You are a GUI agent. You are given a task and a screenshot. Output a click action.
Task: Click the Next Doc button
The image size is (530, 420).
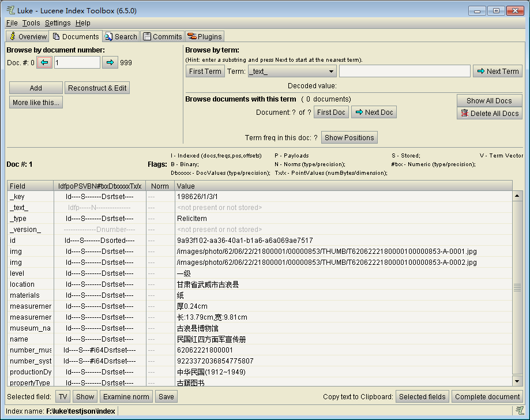[x=374, y=112]
